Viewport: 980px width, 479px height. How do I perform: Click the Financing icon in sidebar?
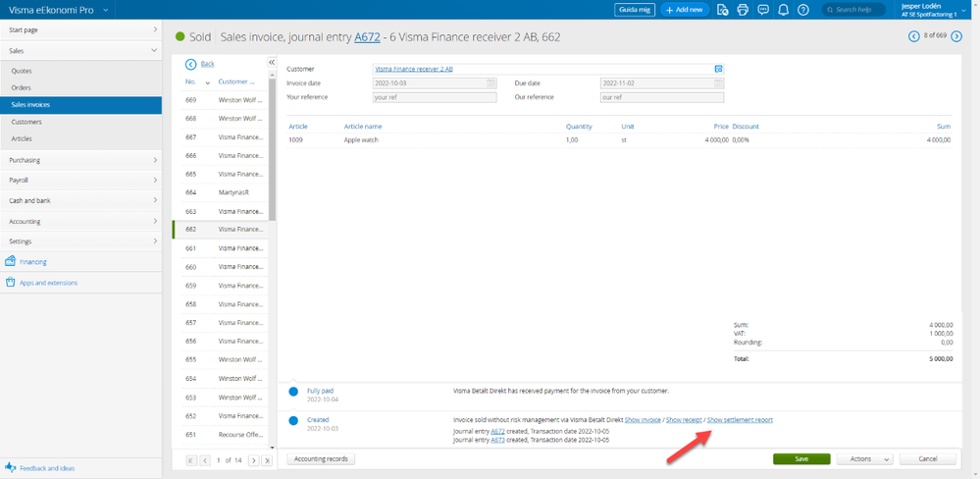point(11,262)
